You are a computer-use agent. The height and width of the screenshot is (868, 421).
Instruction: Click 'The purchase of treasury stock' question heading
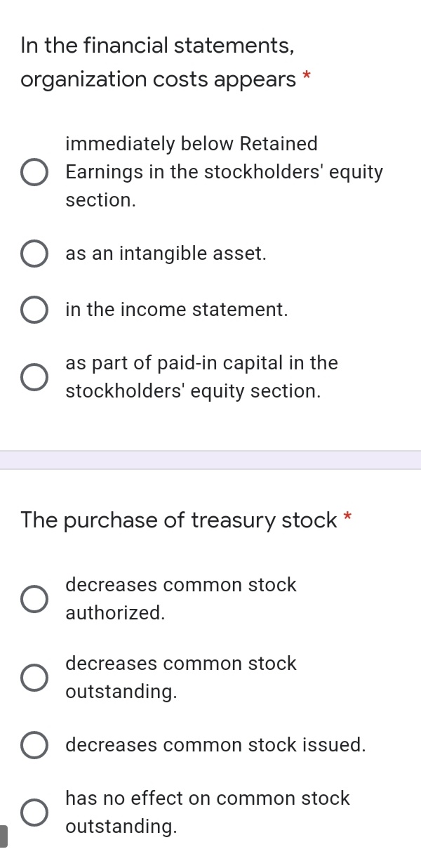click(179, 520)
